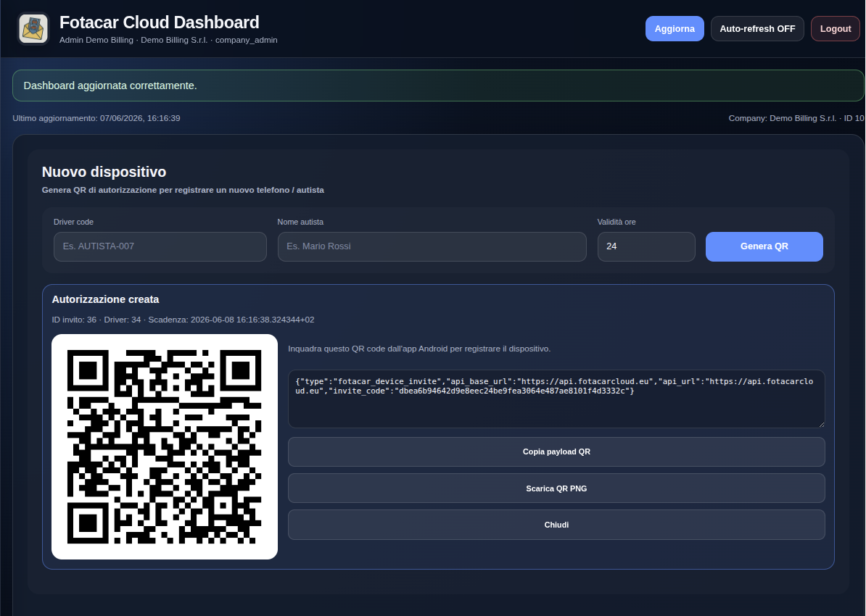Click the Validità ore field showing 24
This screenshot has height=616, width=866.
pos(646,246)
